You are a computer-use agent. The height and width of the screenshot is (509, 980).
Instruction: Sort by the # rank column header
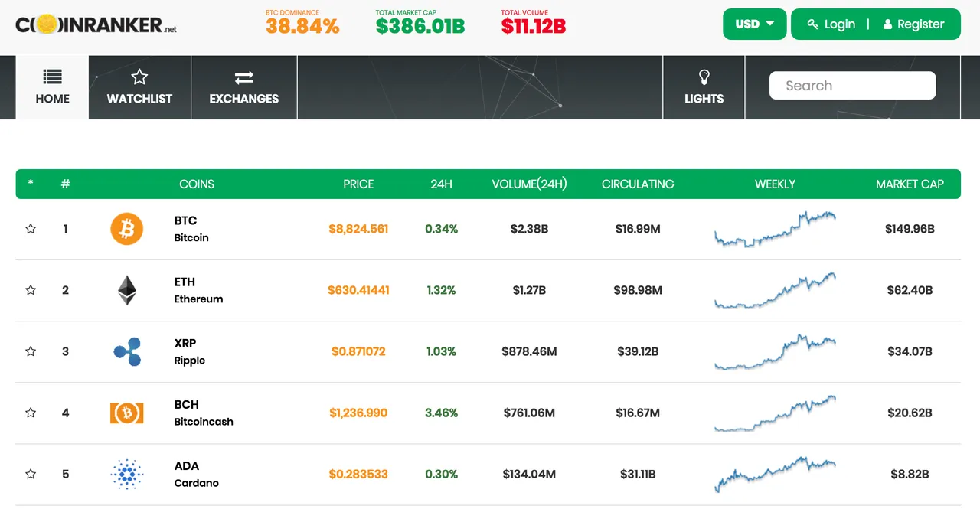click(x=65, y=184)
